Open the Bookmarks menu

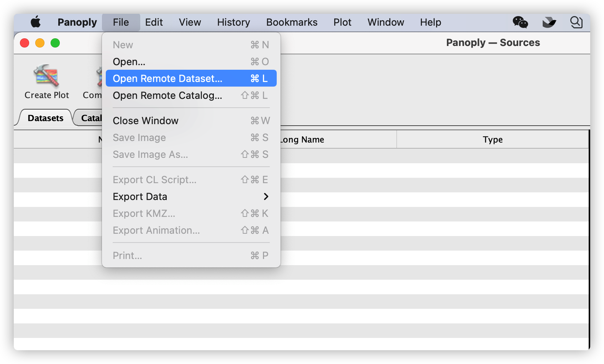click(x=292, y=22)
